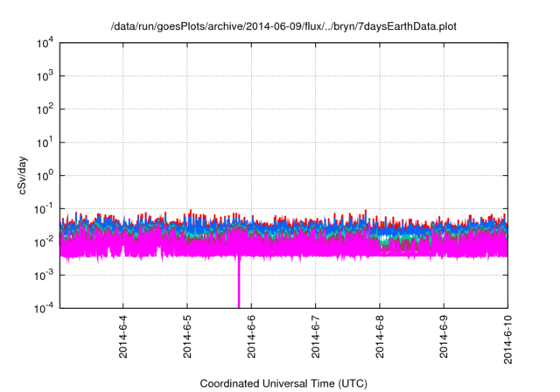Click the 2014-6-8 date label
This screenshot has height=392, width=560.
[x=380, y=336]
